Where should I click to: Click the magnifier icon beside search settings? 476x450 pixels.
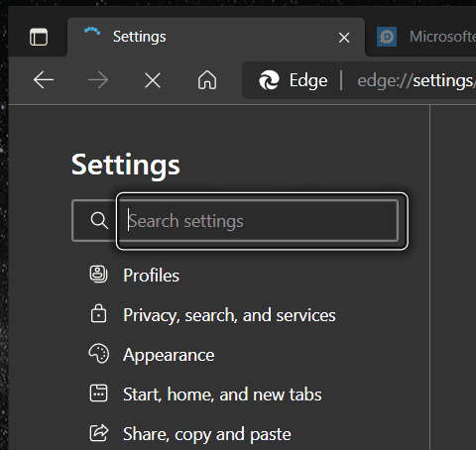click(x=99, y=220)
